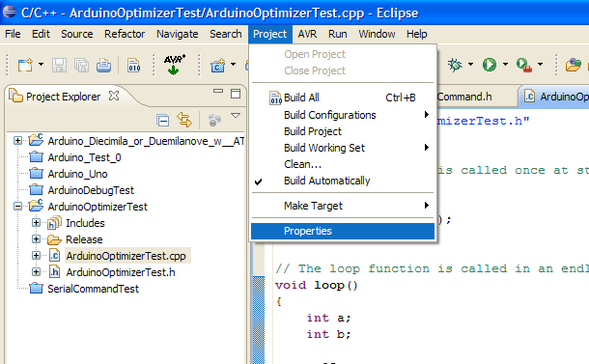Open the Refactor menu
The height and width of the screenshot is (364, 589).
125,34
